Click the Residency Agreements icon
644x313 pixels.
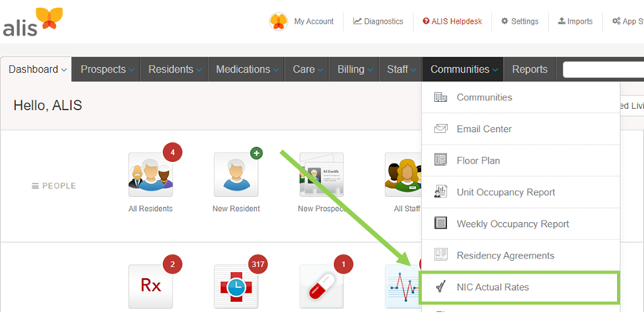click(441, 255)
